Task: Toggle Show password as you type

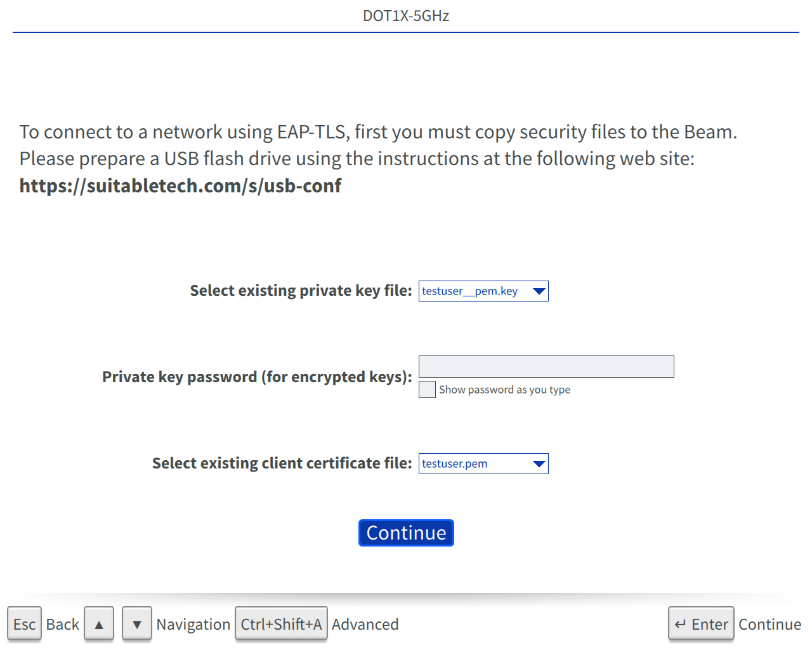Action: pyautogui.click(x=427, y=389)
